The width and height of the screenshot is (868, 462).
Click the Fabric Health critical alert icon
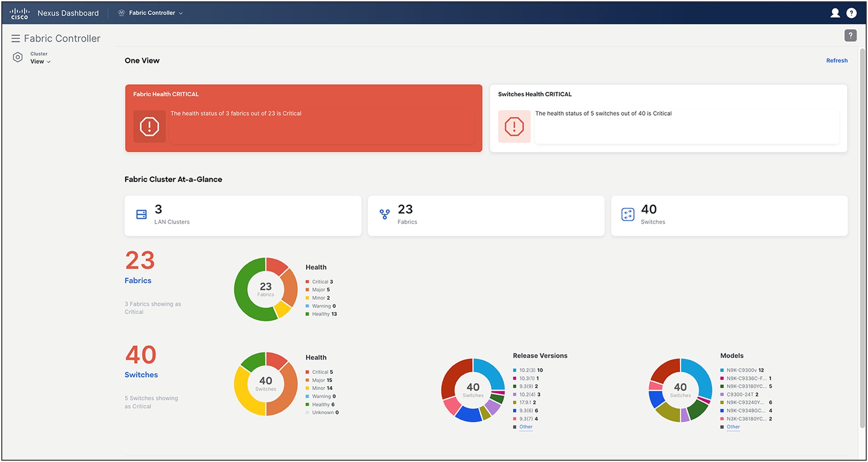click(x=149, y=127)
